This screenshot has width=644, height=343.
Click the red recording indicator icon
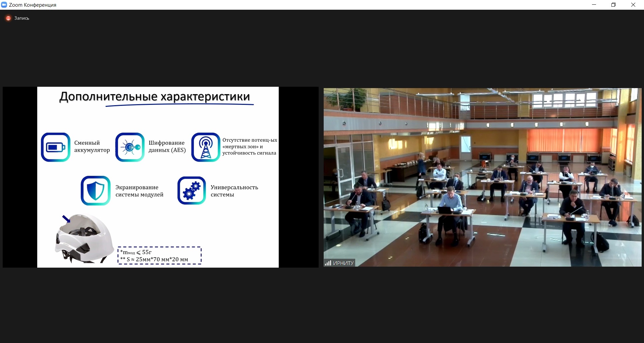(x=8, y=18)
